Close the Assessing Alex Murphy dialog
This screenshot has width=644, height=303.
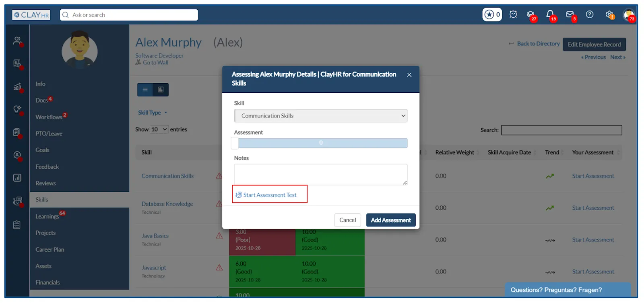coord(409,75)
